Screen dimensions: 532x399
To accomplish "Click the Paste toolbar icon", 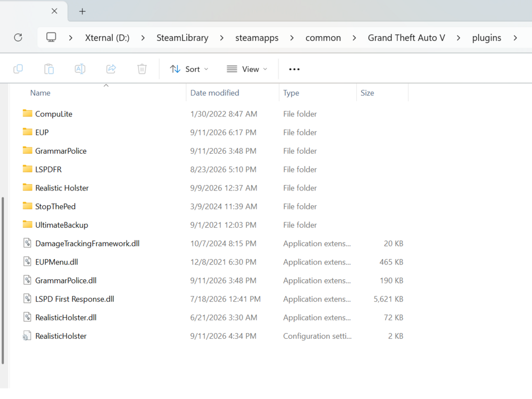I will [49, 69].
